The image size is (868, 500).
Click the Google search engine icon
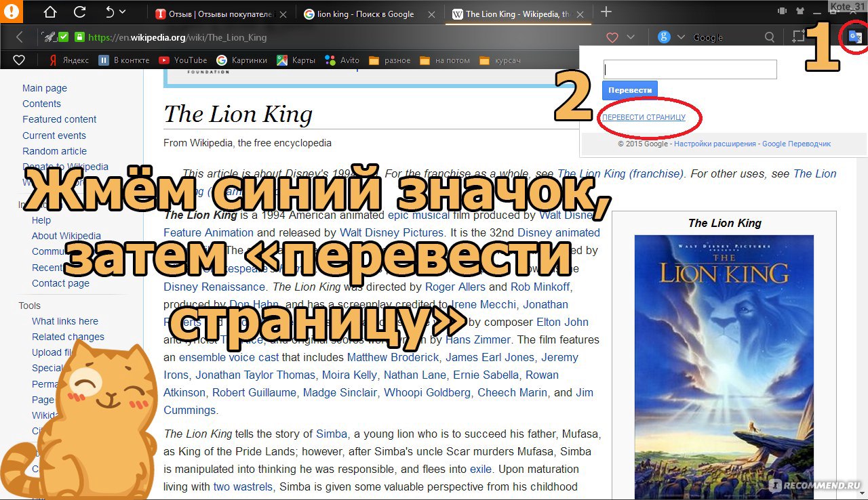(x=664, y=37)
